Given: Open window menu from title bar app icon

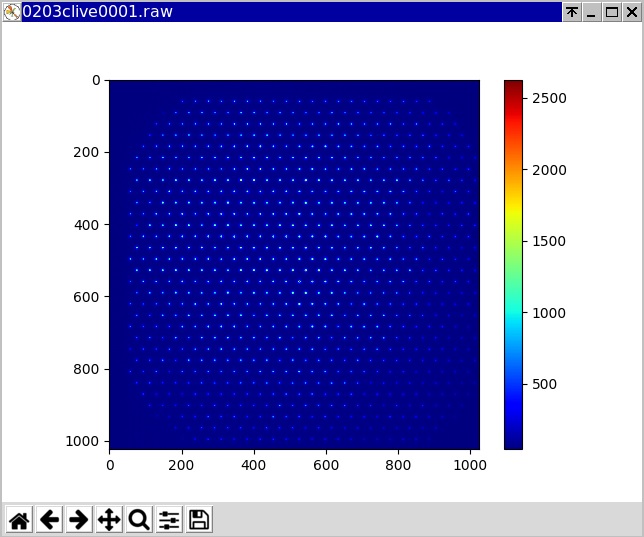Looking at the screenshot, I should coord(11,12).
